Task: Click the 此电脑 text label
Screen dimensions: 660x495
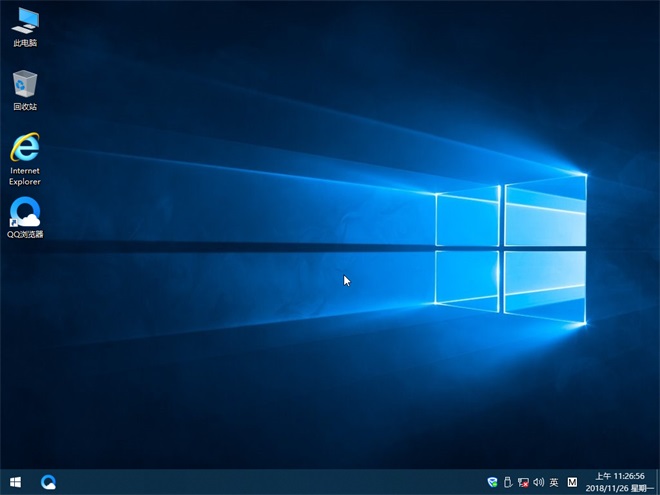Action: [25, 43]
